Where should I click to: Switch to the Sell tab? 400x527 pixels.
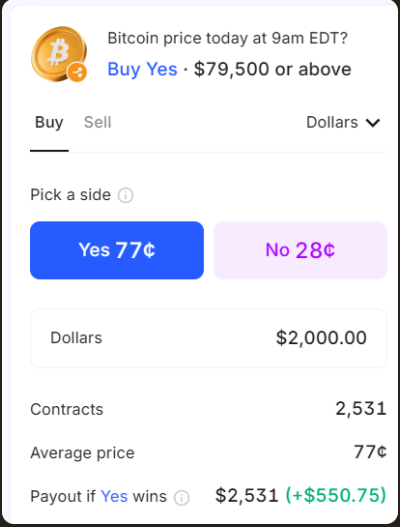(97, 122)
